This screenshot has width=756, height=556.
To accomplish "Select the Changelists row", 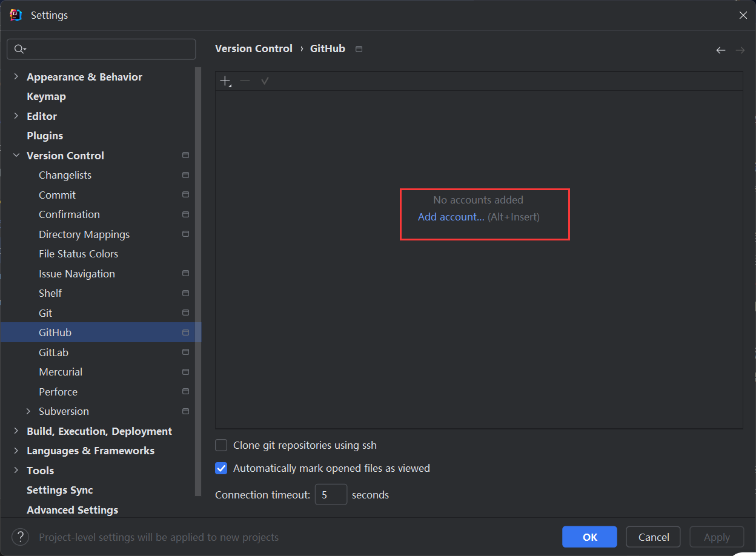I will tap(101, 175).
